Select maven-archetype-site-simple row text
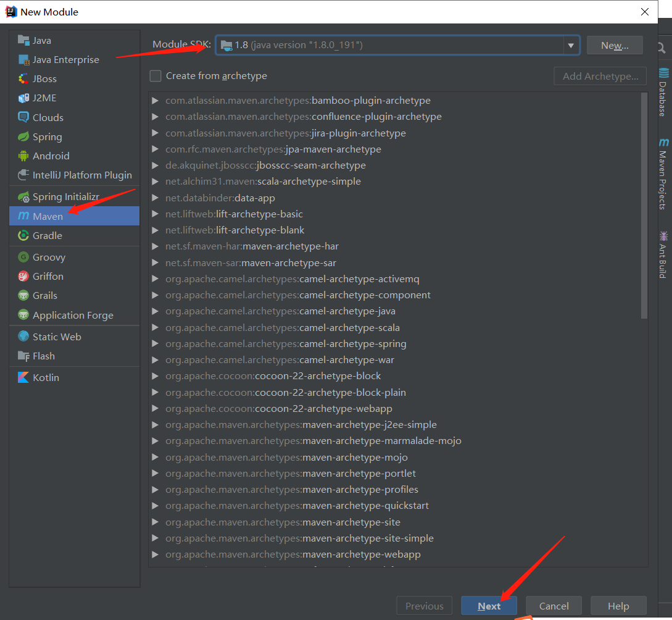This screenshot has height=620, width=672. pos(299,538)
